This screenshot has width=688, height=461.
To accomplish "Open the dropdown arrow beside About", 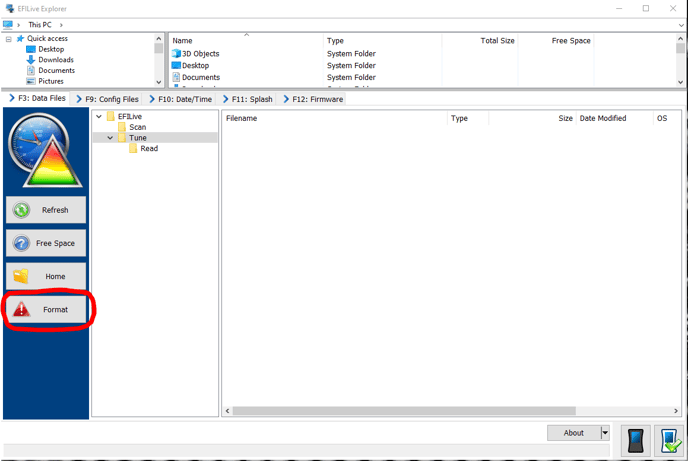I will [x=605, y=433].
